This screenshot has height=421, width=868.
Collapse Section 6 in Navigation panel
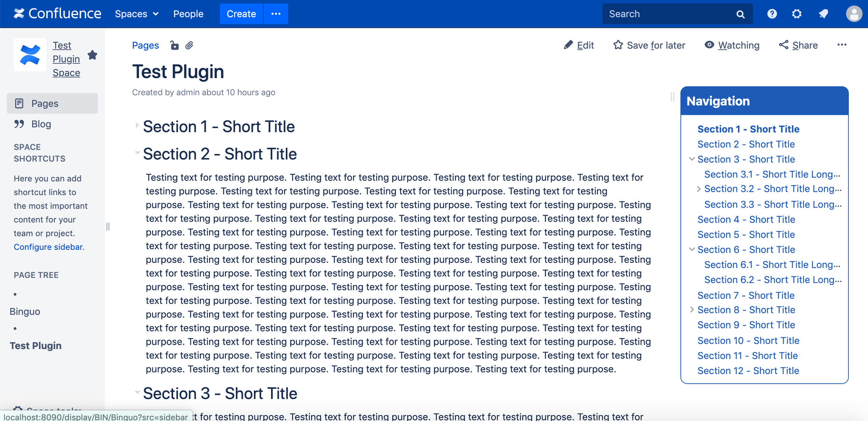point(692,249)
